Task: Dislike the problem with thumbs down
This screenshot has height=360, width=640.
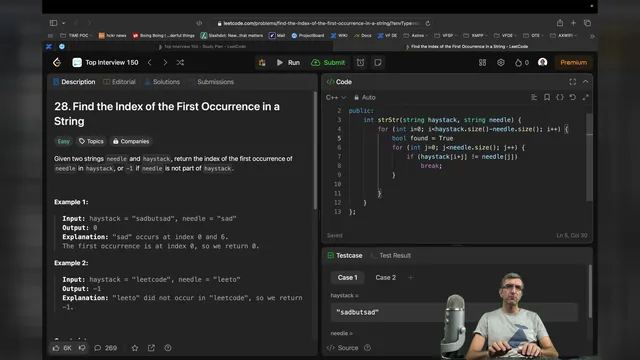Action: click(82, 348)
